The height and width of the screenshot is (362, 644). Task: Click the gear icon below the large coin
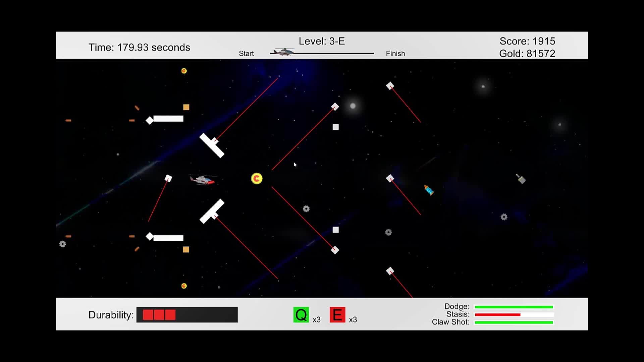(306, 209)
